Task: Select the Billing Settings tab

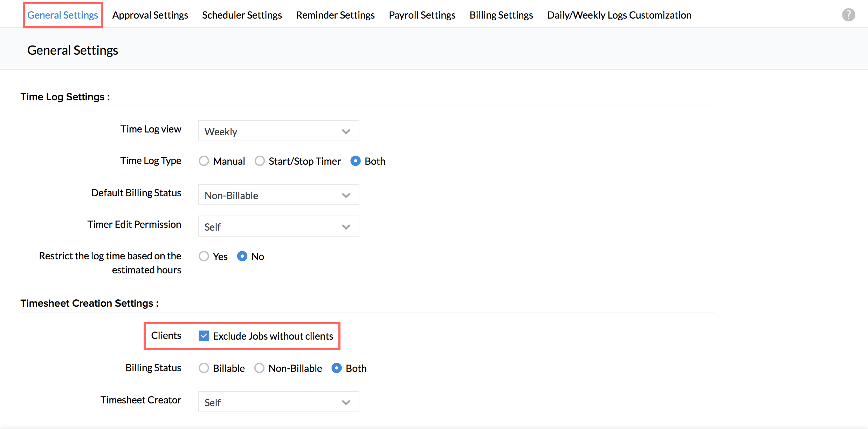Action: click(501, 15)
